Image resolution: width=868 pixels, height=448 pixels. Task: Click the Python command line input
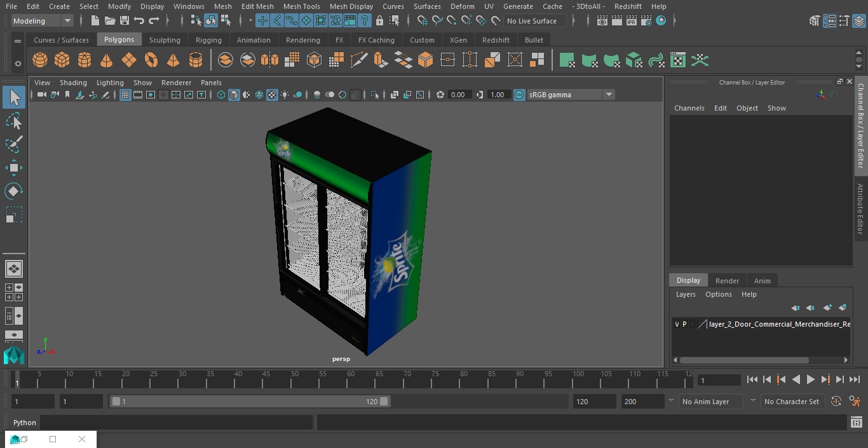point(176,423)
